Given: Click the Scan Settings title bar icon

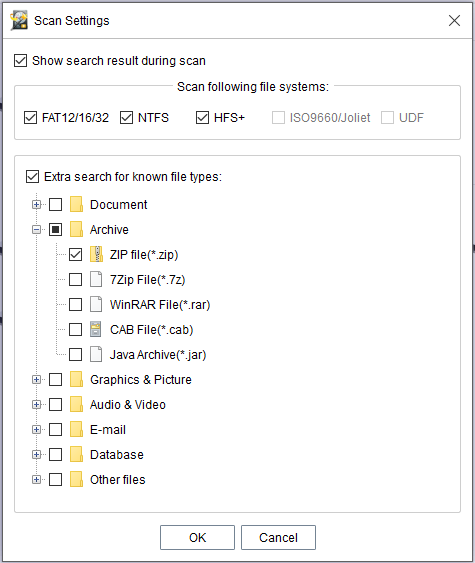Looking at the screenshot, I should tap(19, 20).
